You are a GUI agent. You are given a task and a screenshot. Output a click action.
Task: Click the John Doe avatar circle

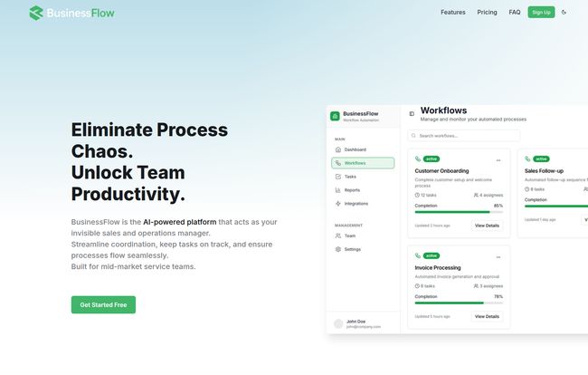[x=338, y=323]
